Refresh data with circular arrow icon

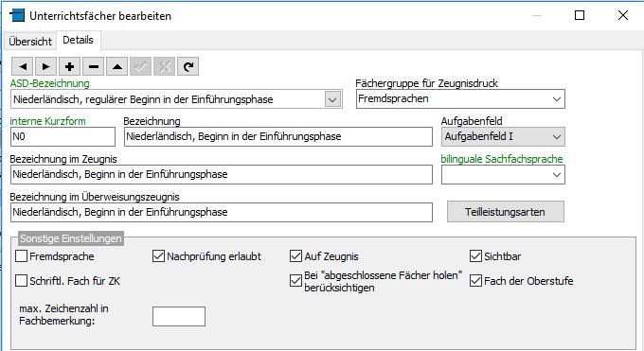click(x=188, y=66)
